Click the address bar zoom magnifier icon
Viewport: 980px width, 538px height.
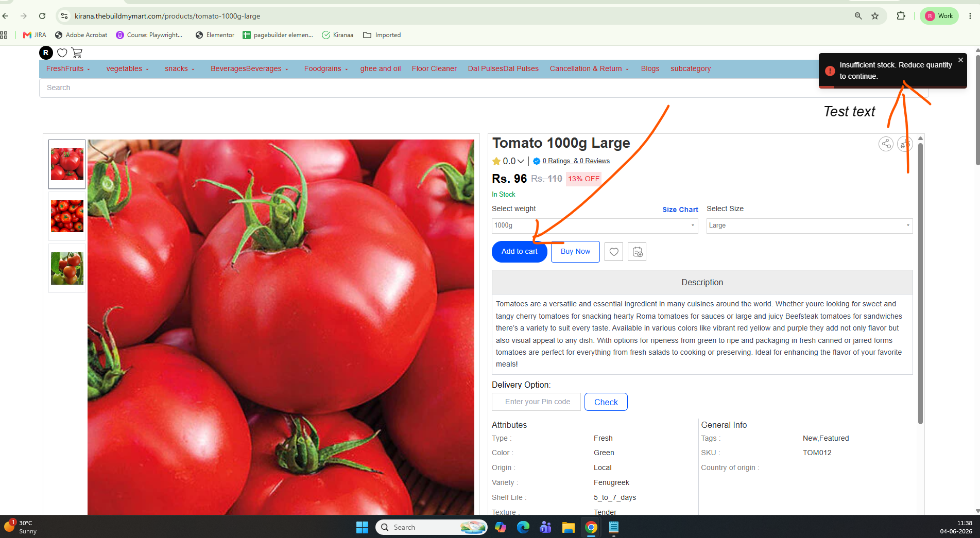[x=858, y=16]
